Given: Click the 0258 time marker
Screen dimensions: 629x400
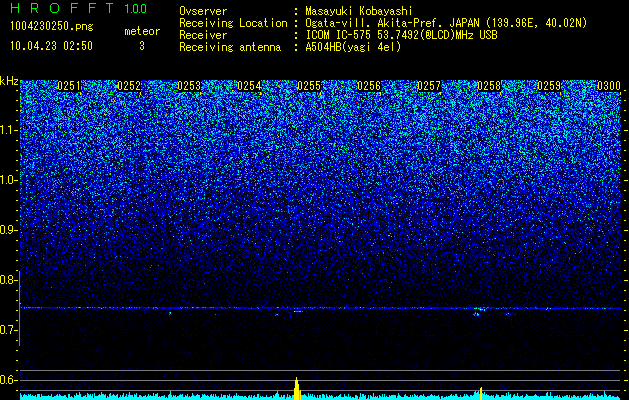Looking at the screenshot, I should (x=489, y=86).
